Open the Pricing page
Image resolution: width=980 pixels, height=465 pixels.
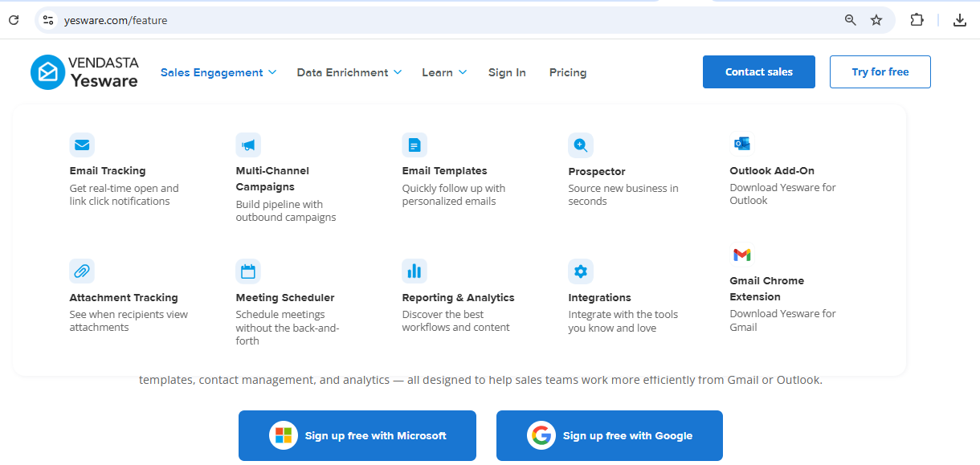point(568,72)
